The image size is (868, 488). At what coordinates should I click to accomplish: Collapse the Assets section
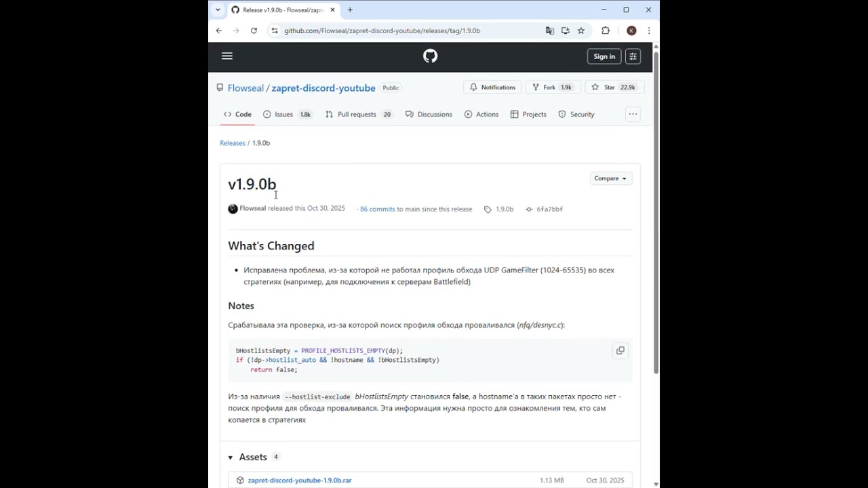(x=231, y=457)
